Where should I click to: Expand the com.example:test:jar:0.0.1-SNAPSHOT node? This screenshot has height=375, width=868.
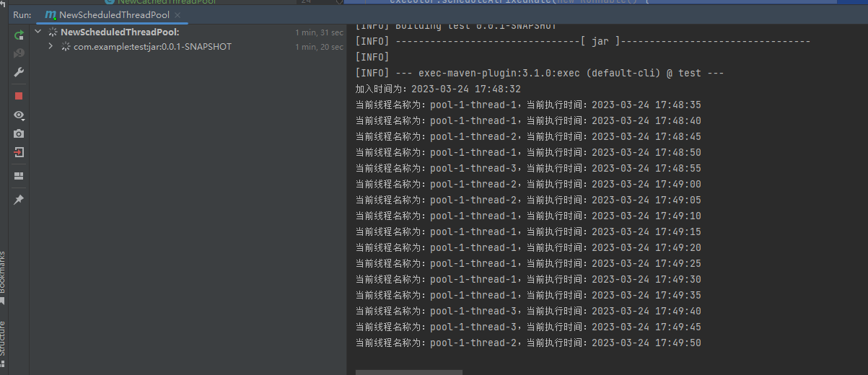[51, 46]
